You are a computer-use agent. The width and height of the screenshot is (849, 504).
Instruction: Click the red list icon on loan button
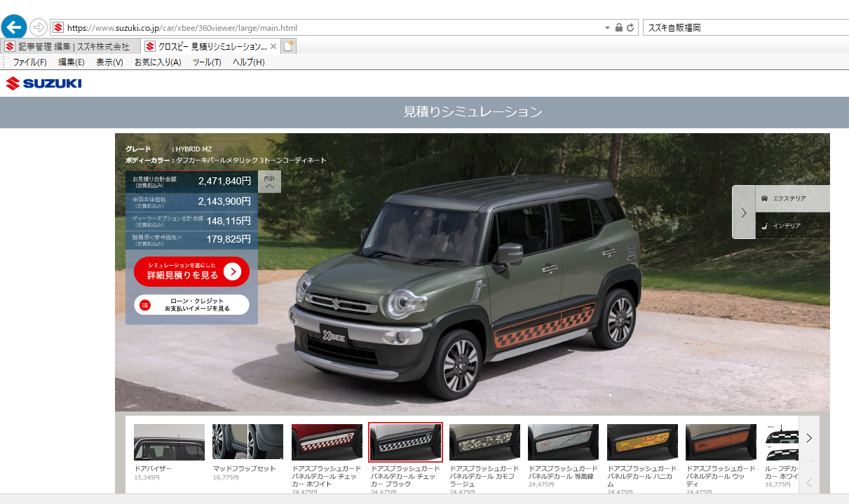click(x=145, y=305)
